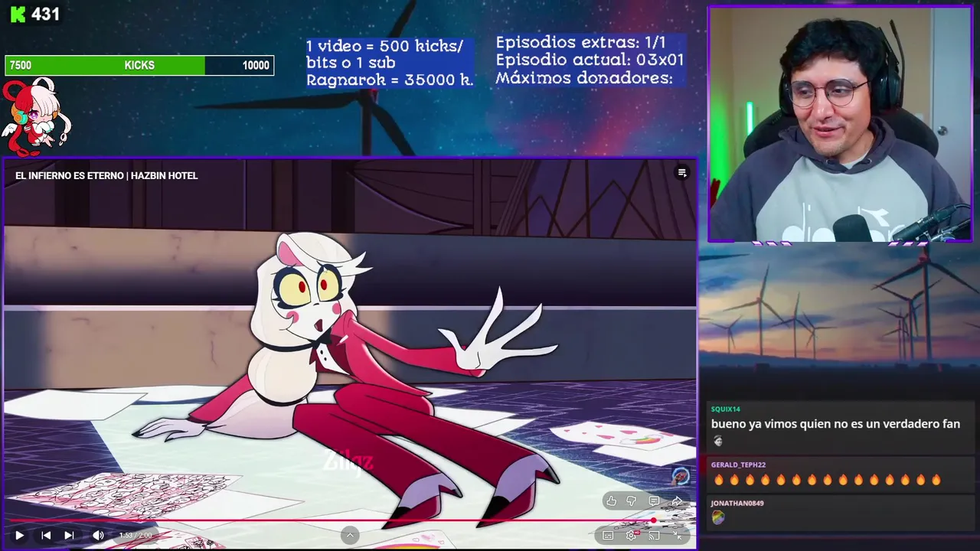Click the video title 'EL INFIERNO ES ETERNO | HAZBIN HOTEL'
The image size is (980, 551).
click(106, 176)
